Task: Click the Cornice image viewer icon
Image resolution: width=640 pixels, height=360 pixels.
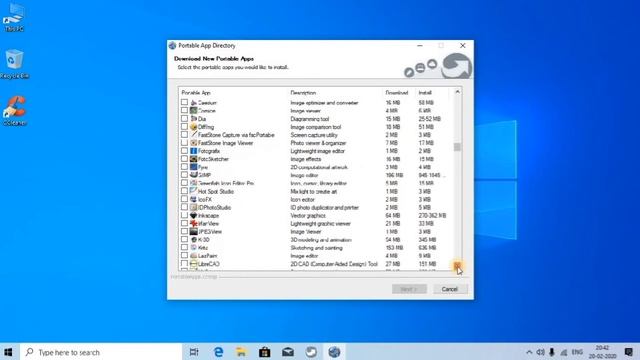Action: click(193, 111)
